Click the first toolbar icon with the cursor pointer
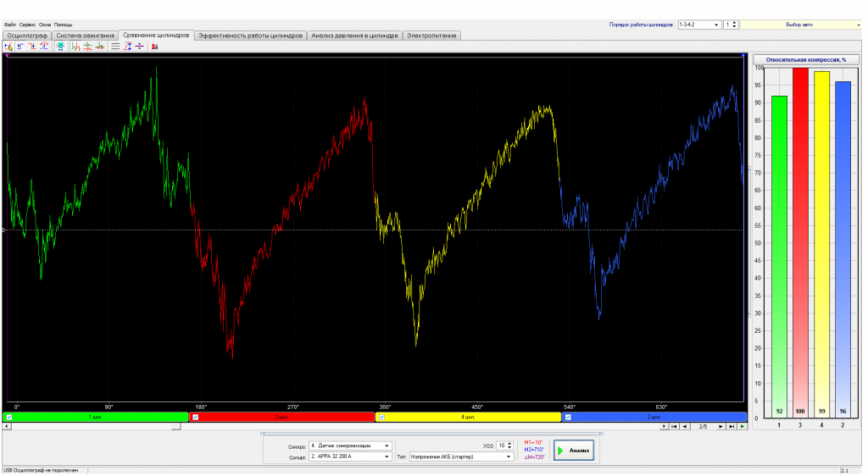The height and width of the screenshot is (476, 868). coord(8,47)
